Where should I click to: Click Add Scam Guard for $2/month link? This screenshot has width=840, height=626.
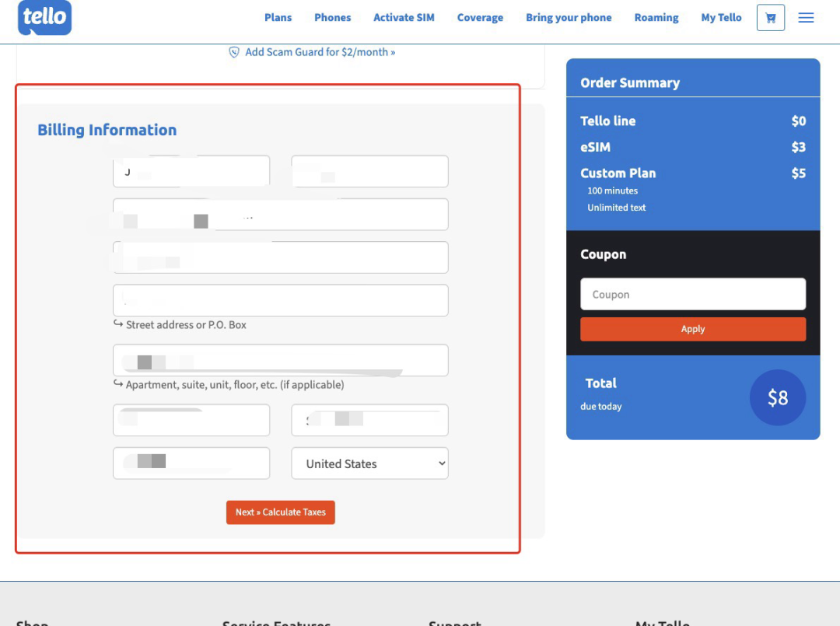(320, 52)
